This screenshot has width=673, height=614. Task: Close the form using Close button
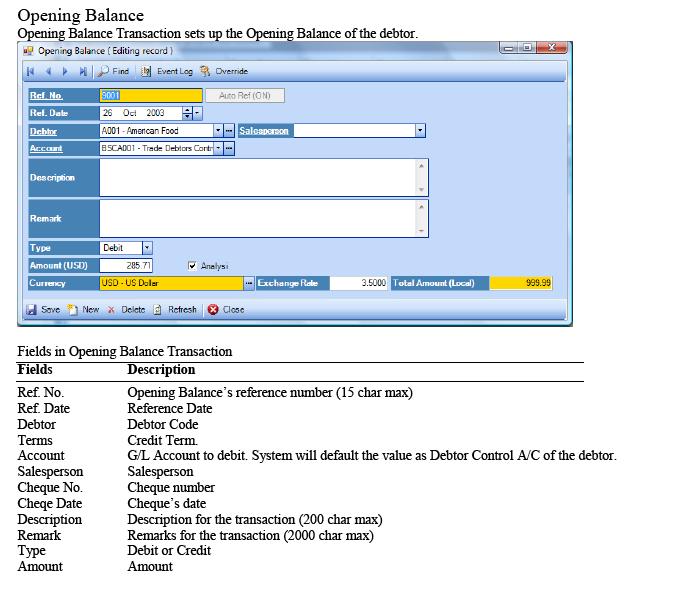pos(226,310)
